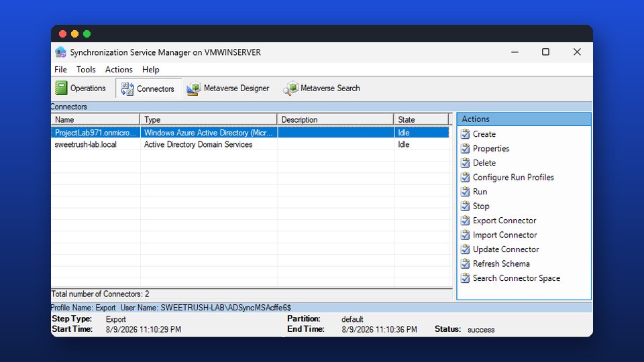
Task: Sort by the Description column header
Action: (x=335, y=119)
